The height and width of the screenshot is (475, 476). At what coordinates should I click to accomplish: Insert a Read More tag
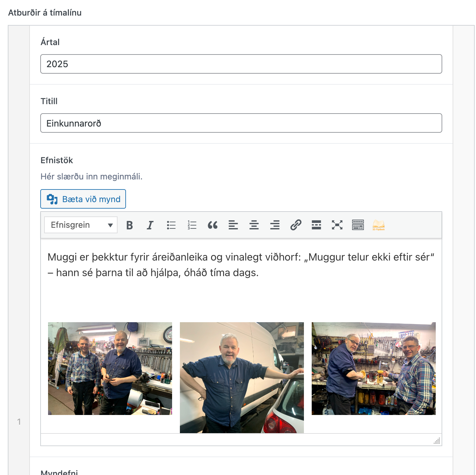(316, 225)
